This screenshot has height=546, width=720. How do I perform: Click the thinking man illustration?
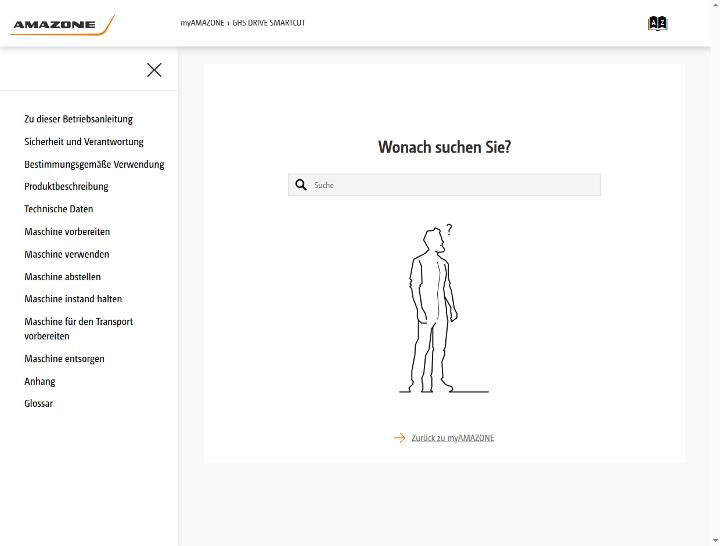(x=443, y=309)
